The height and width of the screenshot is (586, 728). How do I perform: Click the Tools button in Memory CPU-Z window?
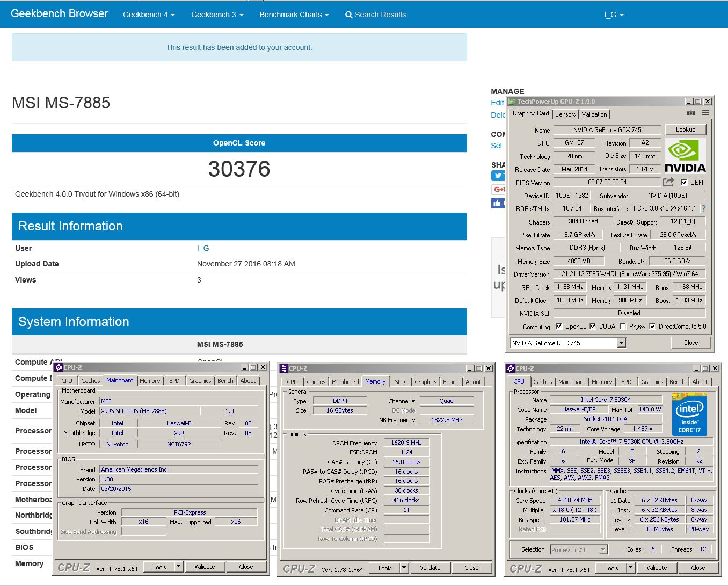tap(384, 568)
